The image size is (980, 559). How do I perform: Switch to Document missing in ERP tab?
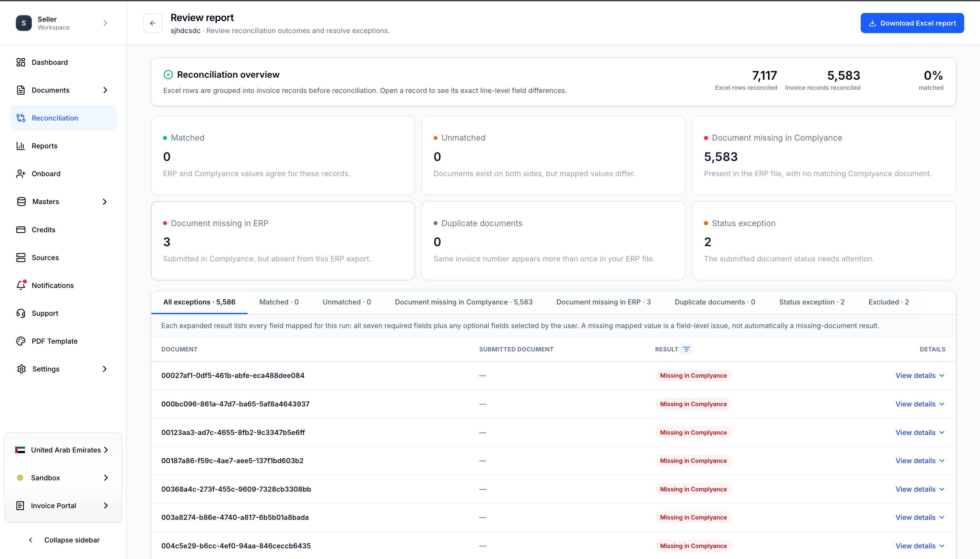coord(603,302)
